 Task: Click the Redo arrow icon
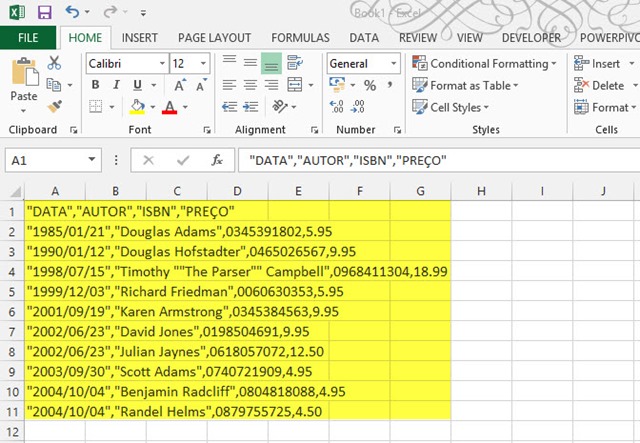[x=110, y=12]
